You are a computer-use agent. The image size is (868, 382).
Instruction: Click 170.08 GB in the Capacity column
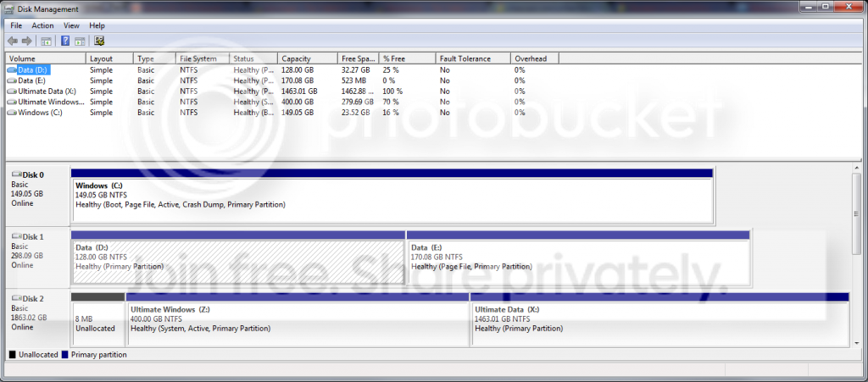[x=298, y=80]
